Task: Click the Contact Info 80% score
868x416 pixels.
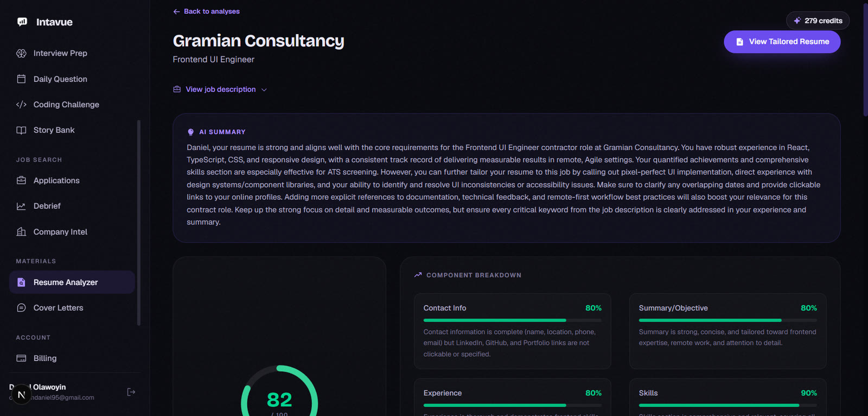Action: click(x=593, y=308)
